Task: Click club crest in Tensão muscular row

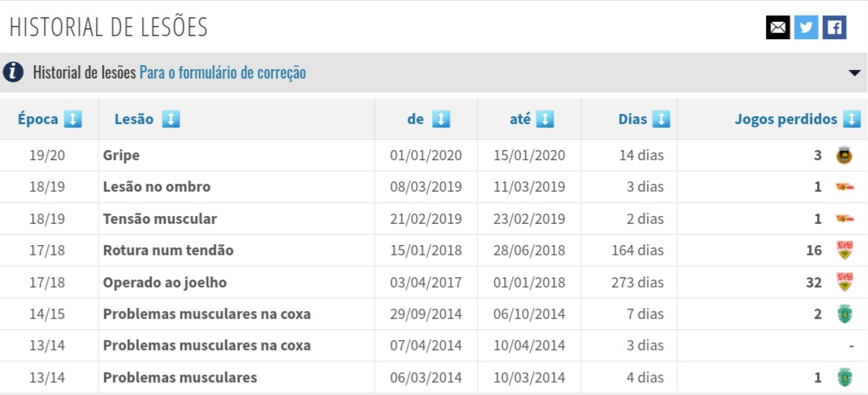Action: tap(844, 218)
